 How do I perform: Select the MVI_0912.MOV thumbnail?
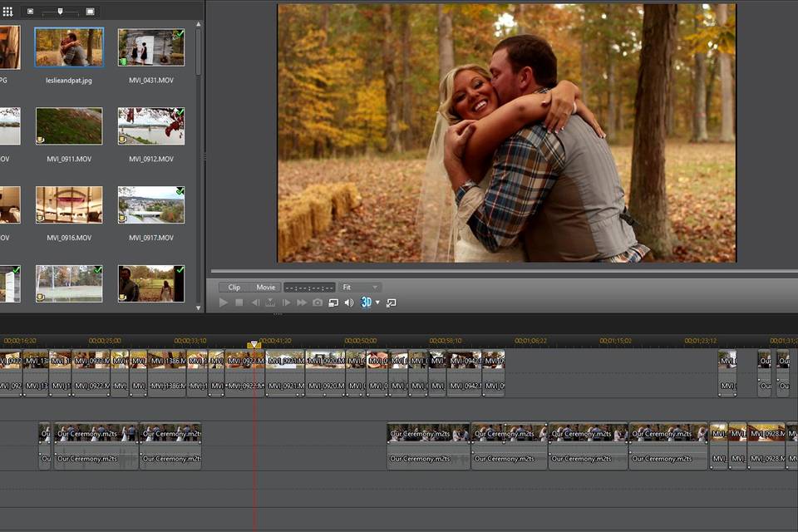click(151, 126)
